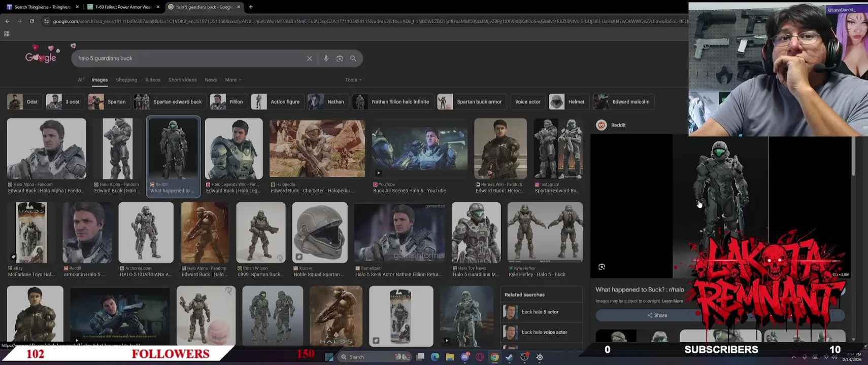Open 'What happened to Buck? : r/halo' link
868x365 pixels.
click(x=640, y=290)
